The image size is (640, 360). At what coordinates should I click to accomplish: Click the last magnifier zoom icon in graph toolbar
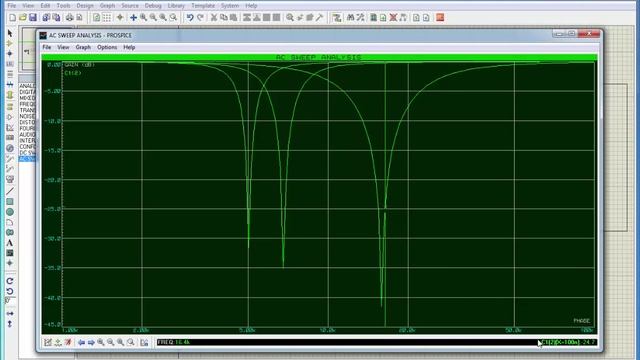tap(131, 342)
